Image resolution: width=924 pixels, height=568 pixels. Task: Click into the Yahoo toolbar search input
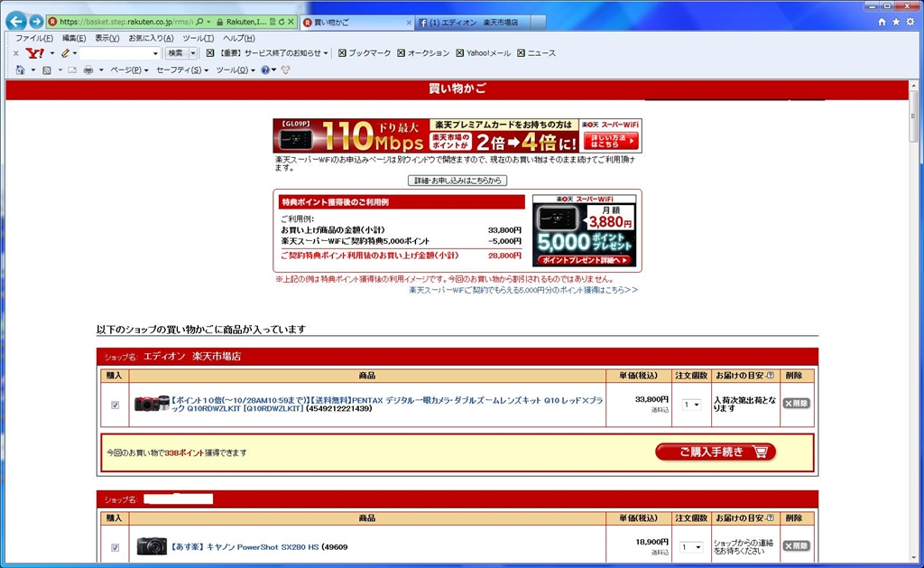[115, 53]
